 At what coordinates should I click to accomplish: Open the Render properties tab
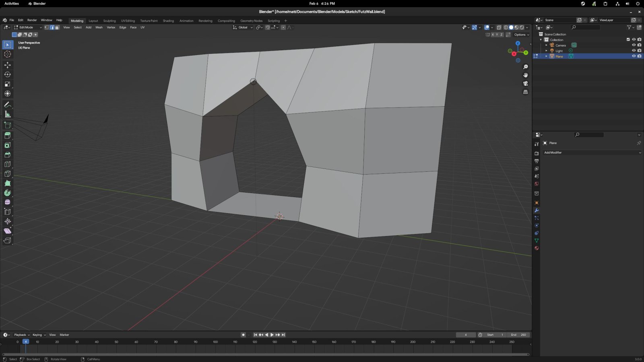point(537,153)
